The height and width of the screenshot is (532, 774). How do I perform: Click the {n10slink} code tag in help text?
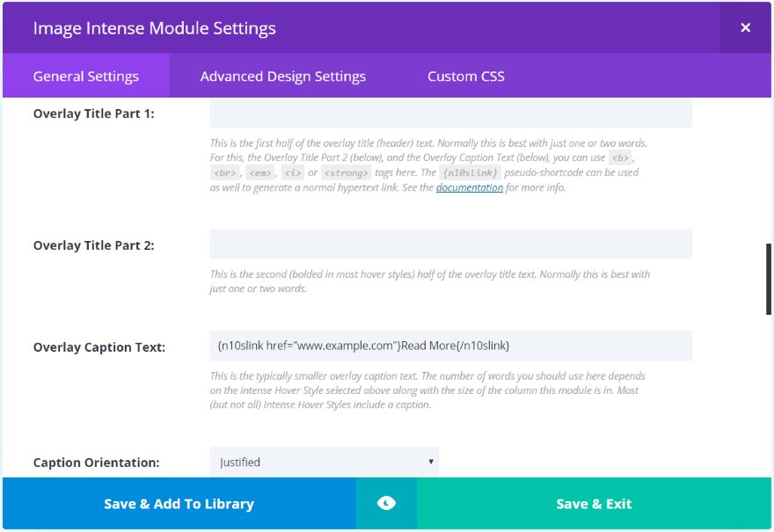pos(471,173)
